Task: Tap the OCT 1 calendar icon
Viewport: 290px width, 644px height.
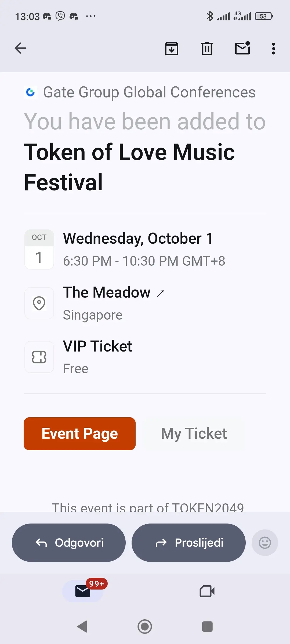Action: (x=39, y=249)
